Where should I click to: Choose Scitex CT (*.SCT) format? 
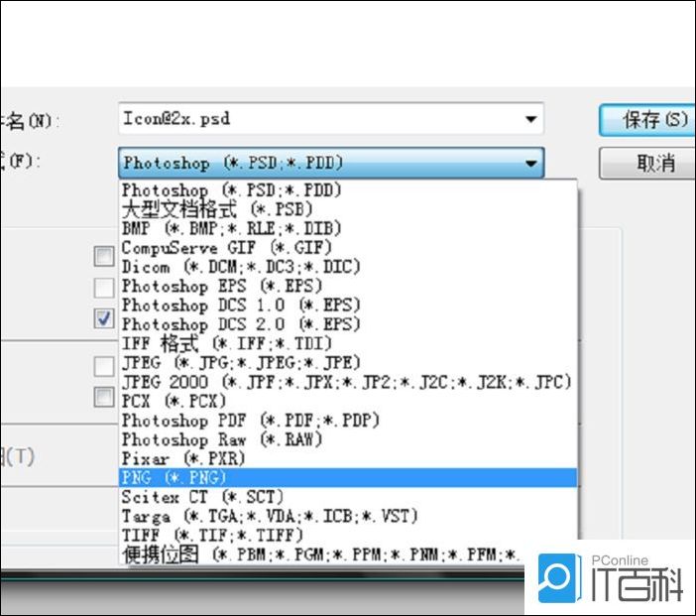[x=348, y=497]
